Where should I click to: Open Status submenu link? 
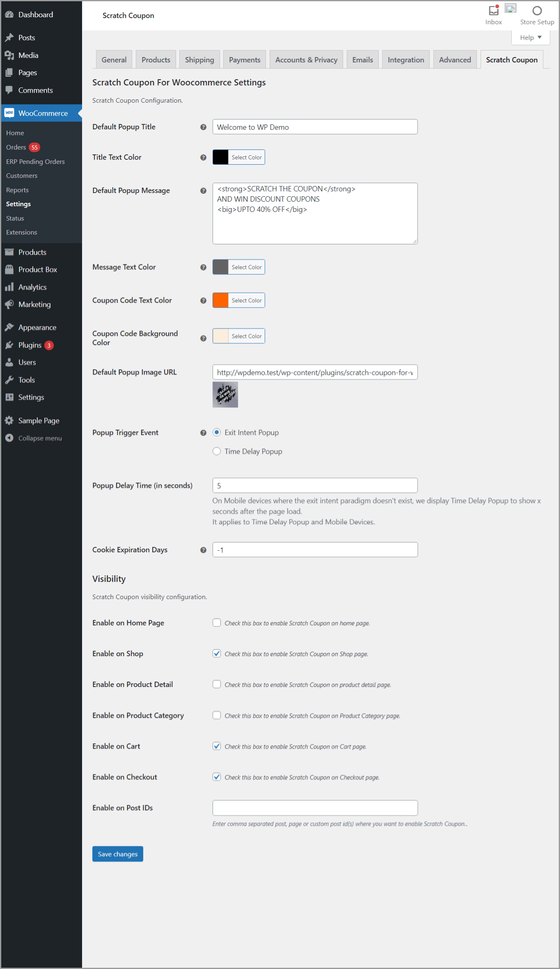tap(15, 218)
